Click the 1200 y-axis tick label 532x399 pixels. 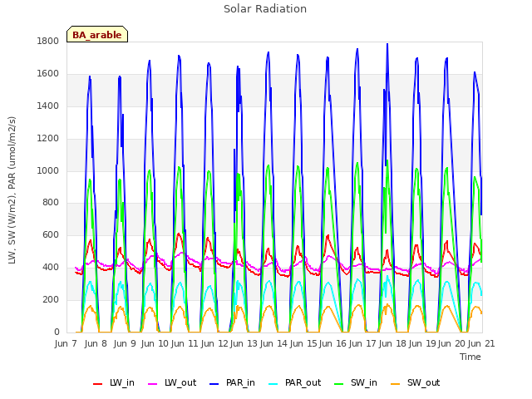coord(48,138)
